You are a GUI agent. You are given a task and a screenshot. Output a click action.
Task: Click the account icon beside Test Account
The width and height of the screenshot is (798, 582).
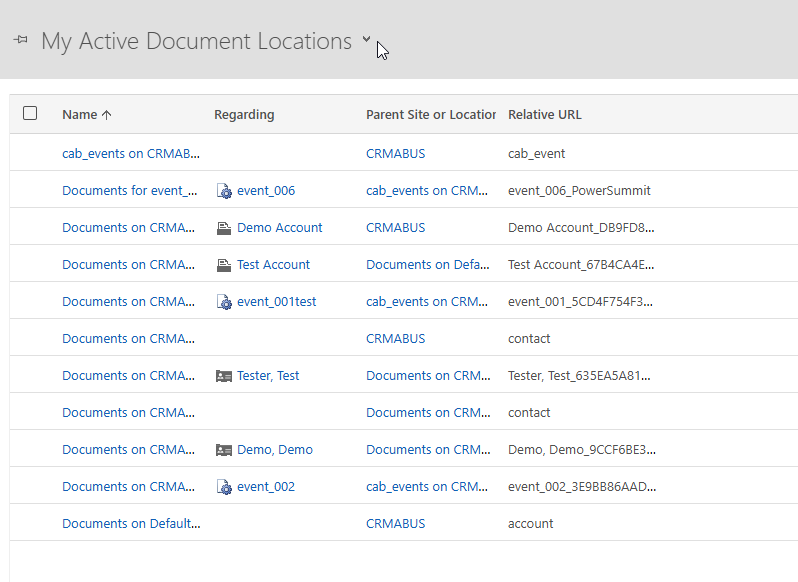(224, 265)
